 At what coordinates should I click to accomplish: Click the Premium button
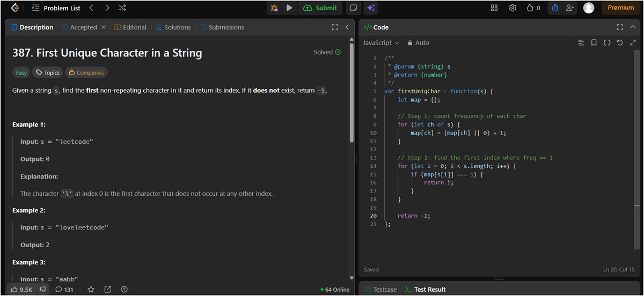pyautogui.click(x=621, y=8)
